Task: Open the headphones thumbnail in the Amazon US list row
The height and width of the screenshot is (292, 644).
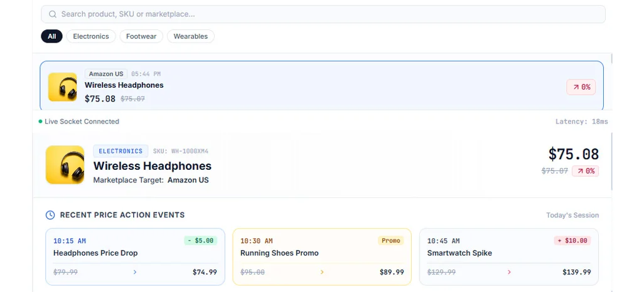Action: pos(62,87)
